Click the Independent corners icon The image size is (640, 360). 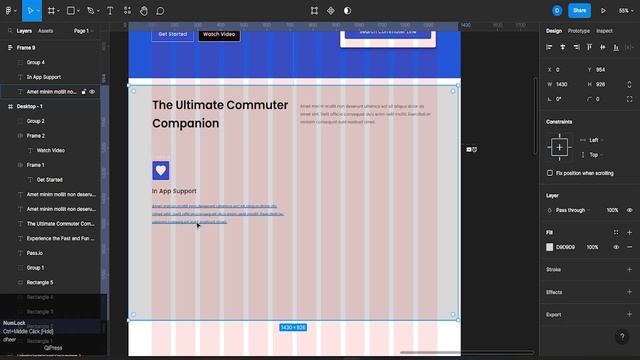(629, 99)
